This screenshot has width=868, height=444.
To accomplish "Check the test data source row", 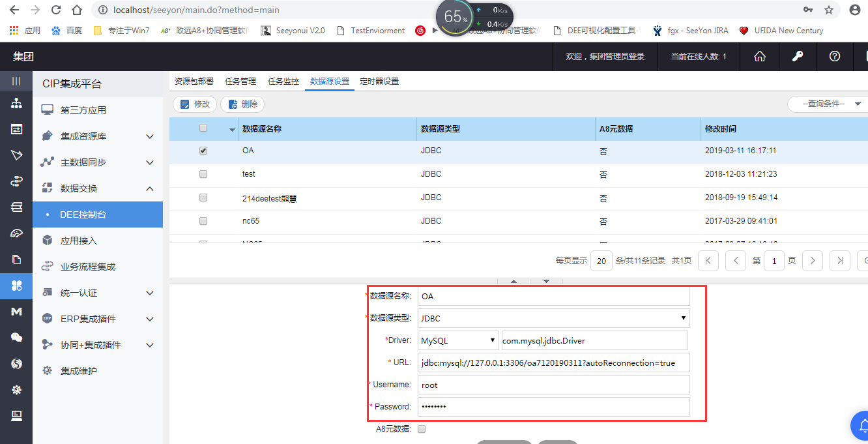I will pos(203,174).
